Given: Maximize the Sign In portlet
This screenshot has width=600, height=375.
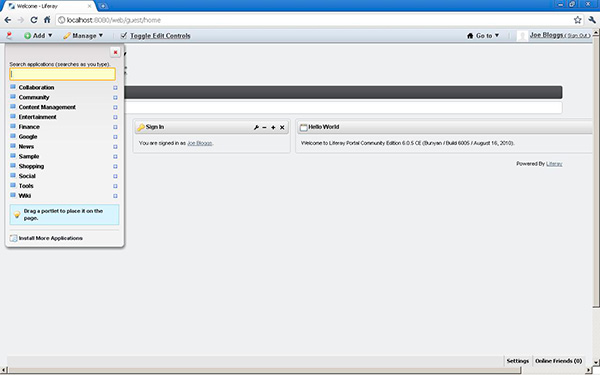Looking at the screenshot, I should [x=273, y=127].
